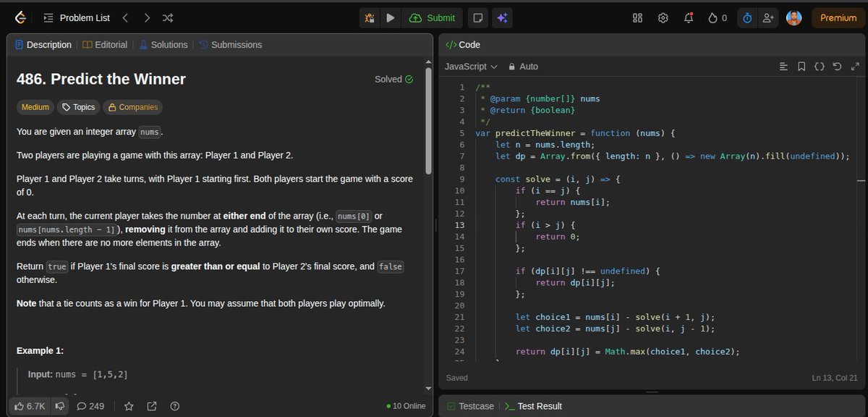Screen dimensions: 868x417
Task: Switch to the Submissions tab
Action: [230, 45]
